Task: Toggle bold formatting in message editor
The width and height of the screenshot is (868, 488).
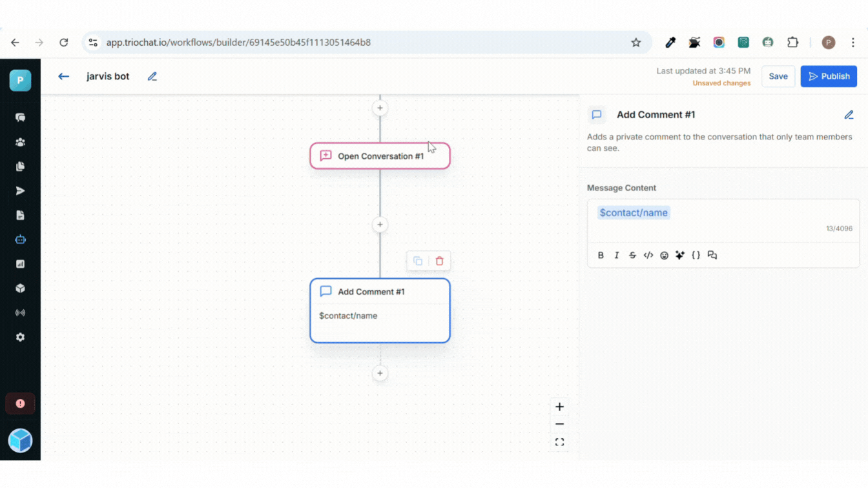Action: [x=601, y=256]
